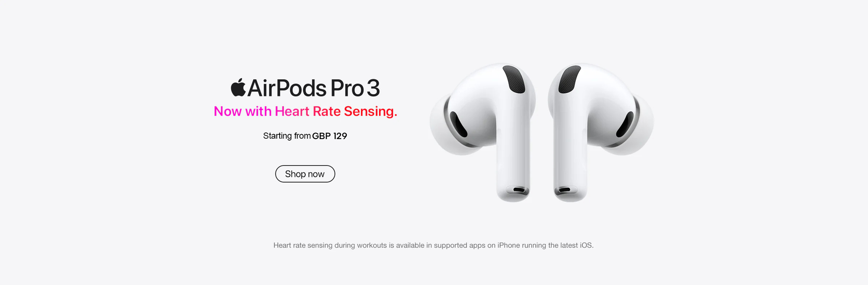Click the Now with Heart Rate Sensing tagline
The image size is (868, 285).
305,111
